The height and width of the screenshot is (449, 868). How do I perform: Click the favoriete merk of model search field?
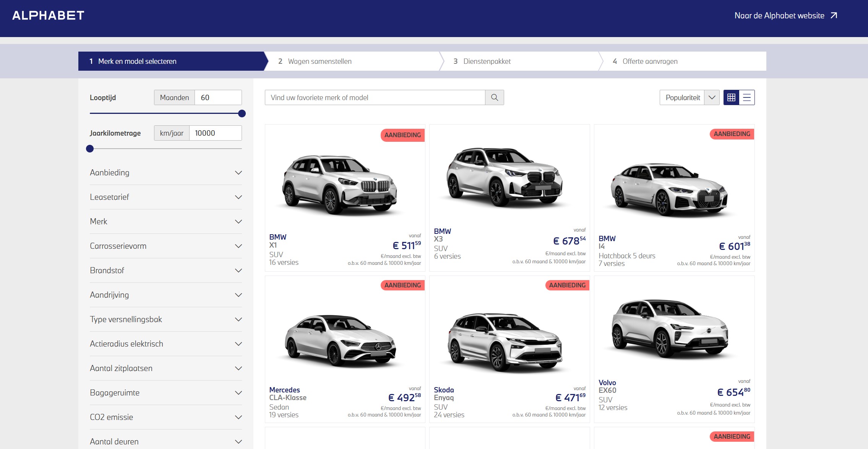(x=375, y=97)
